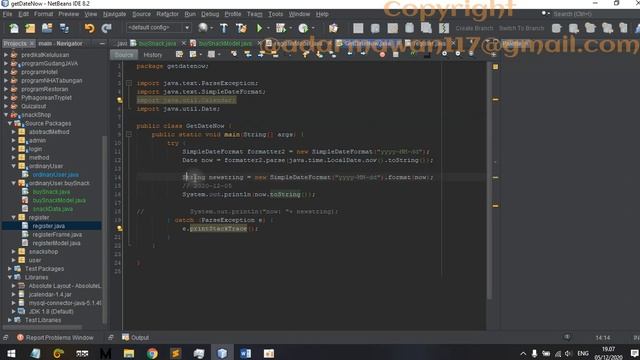Image resolution: width=640 pixels, height=360 pixels.
Task: Click the Profile Project icon
Action: coord(303,28)
